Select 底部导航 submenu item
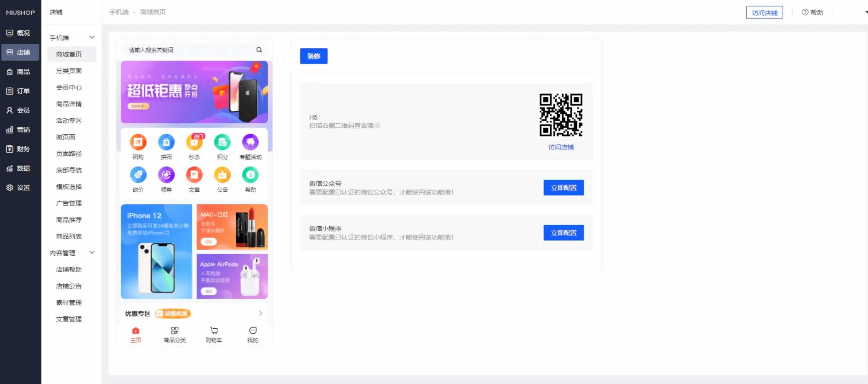The width and height of the screenshot is (868, 384). [69, 170]
